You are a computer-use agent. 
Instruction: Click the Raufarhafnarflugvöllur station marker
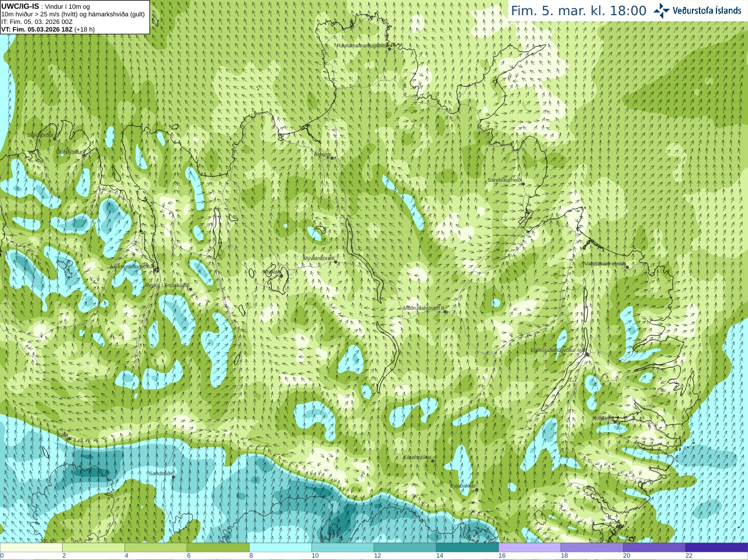(x=389, y=49)
